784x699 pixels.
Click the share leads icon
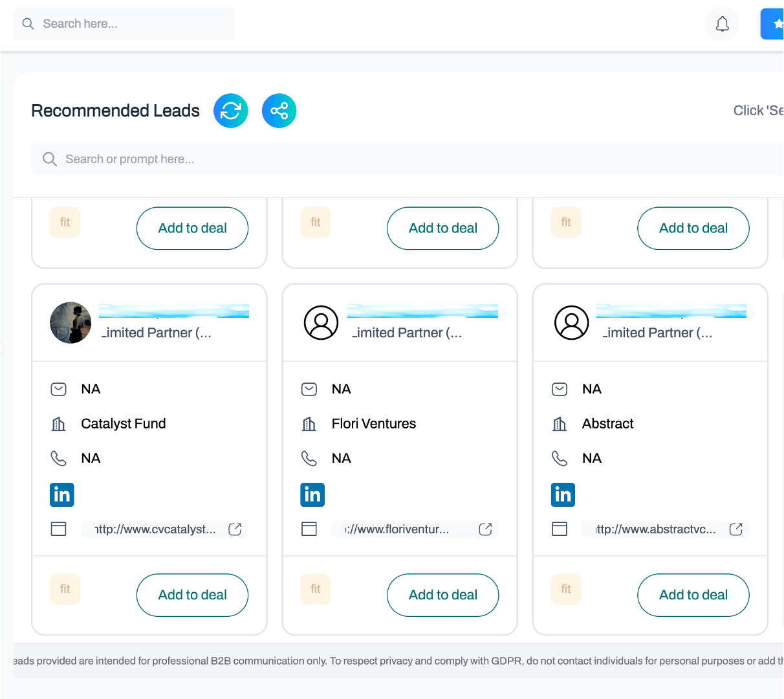pyautogui.click(x=279, y=111)
